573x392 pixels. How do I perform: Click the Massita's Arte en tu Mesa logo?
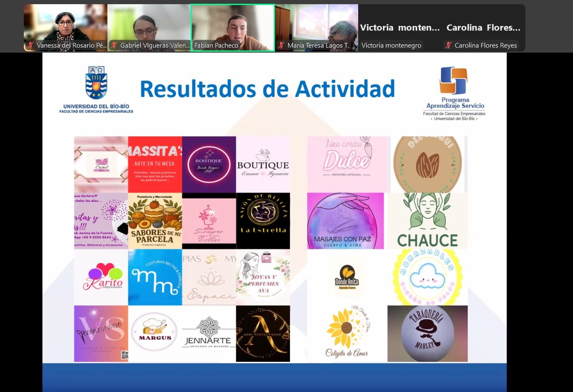(155, 164)
